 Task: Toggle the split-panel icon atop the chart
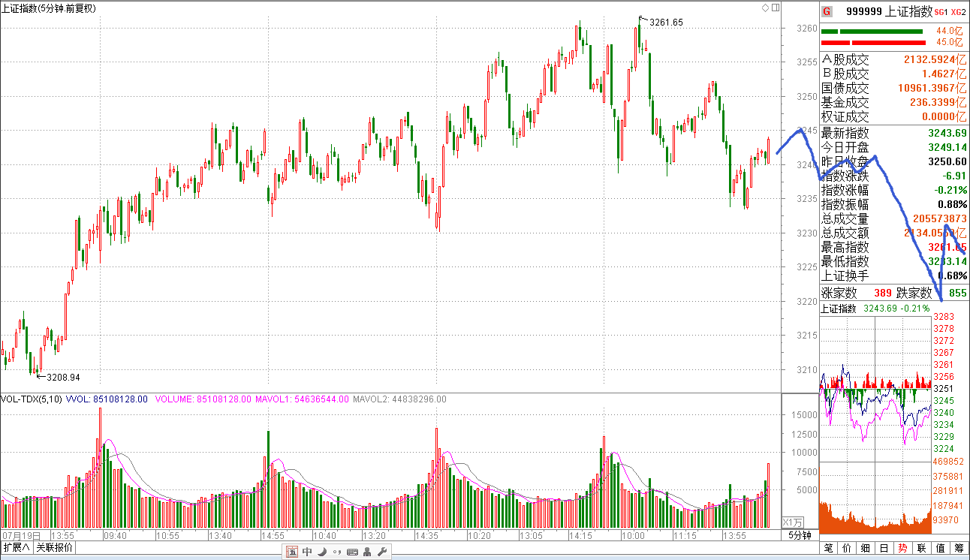pos(774,8)
